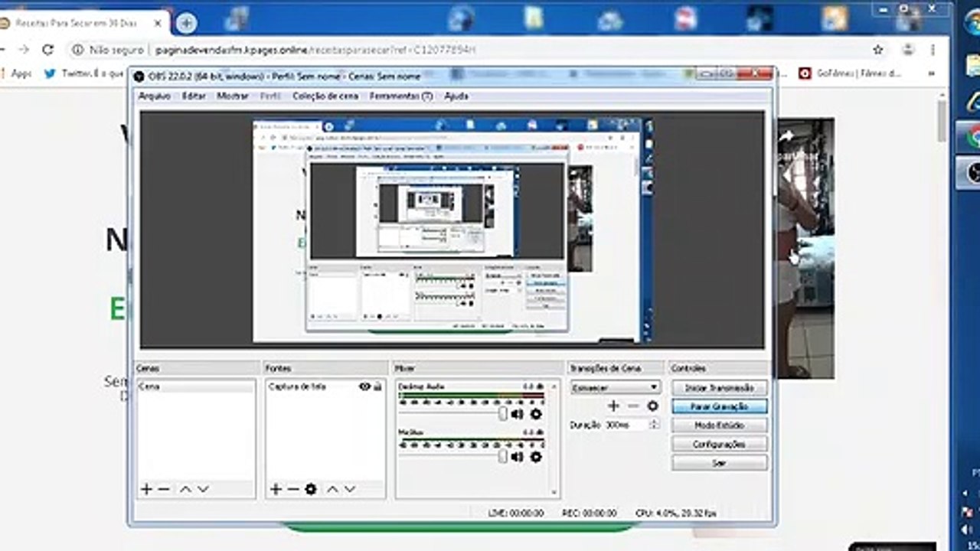Mute the Desktop Audio speaker
This screenshot has width=980, height=551.
click(x=518, y=414)
